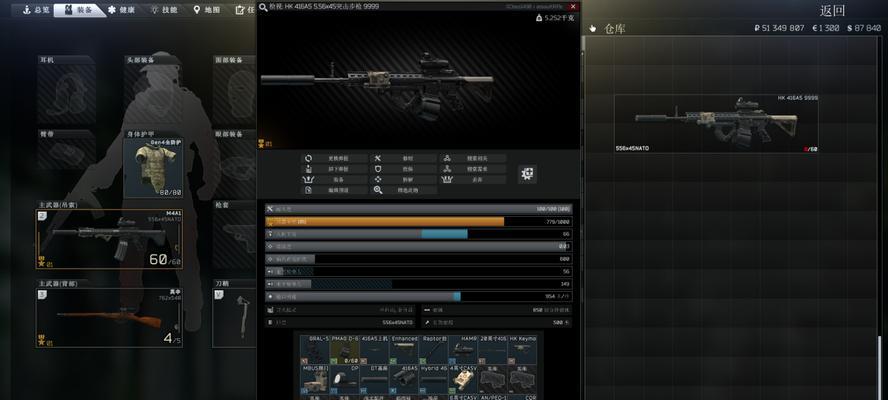This screenshot has width=888, height=400.
Task: Click the dollar balance 87 840
Action: click(x=864, y=28)
